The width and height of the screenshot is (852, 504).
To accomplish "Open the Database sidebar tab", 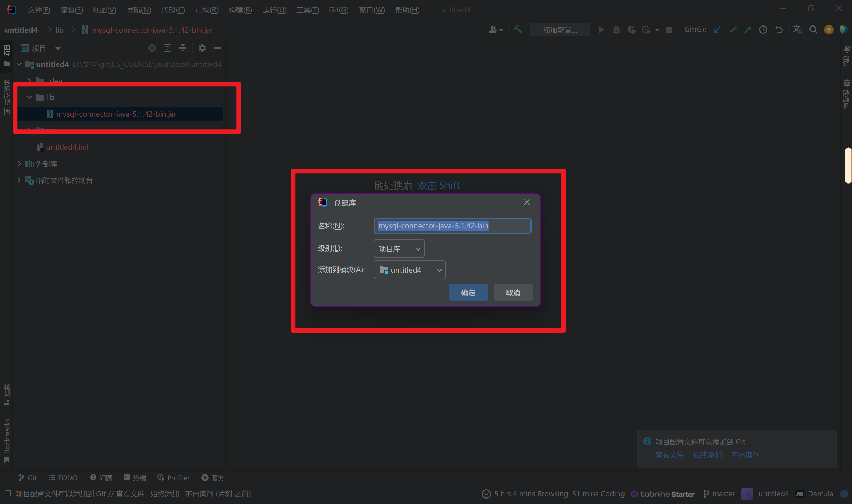I will pos(846,94).
